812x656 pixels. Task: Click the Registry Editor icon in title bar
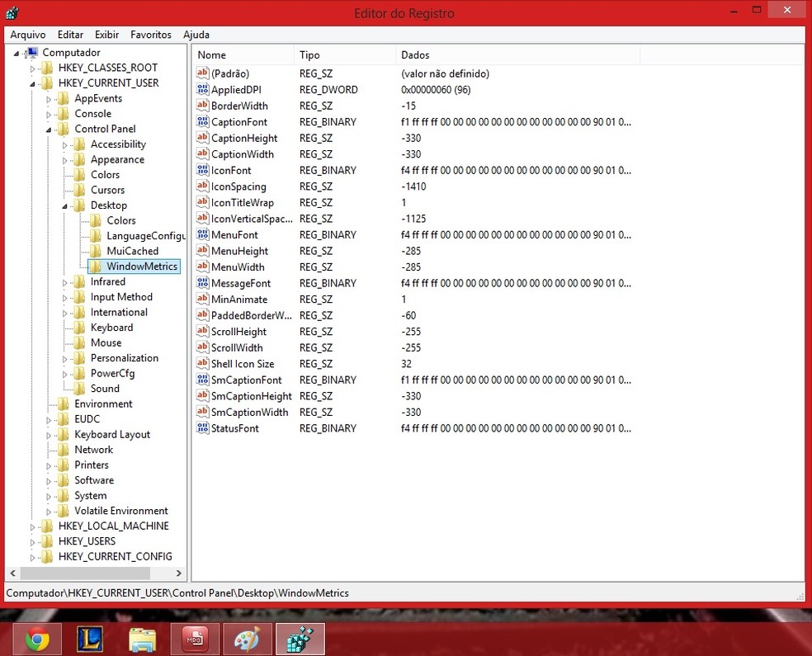(12, 13)
